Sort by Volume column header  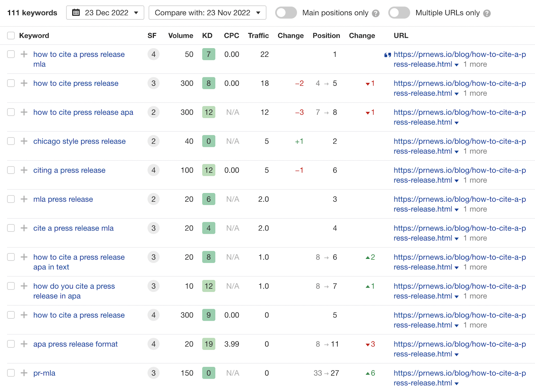(x=181, y=35)
